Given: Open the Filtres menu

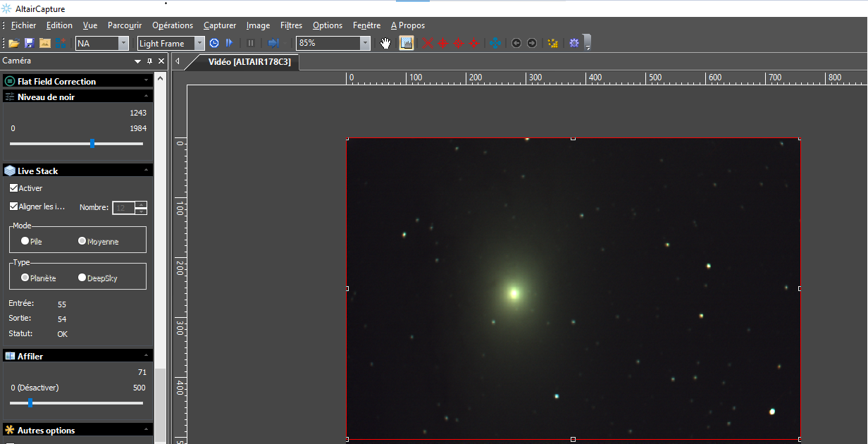Looking at the screenshot, I should [291, 25].
